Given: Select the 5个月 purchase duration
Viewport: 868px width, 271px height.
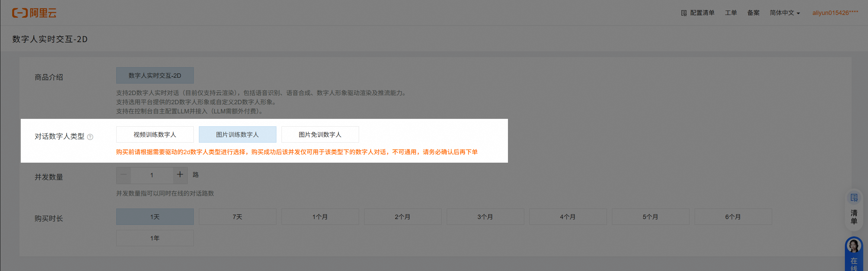Looking at the screenshot, I should [x=651, y=217].
